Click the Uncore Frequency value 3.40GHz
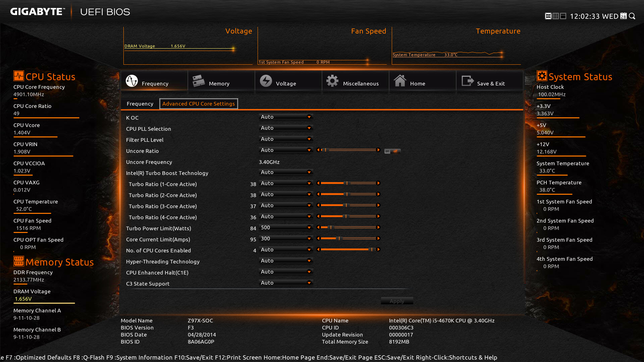Viewport: 644px width, 362px height. (269, 162)
